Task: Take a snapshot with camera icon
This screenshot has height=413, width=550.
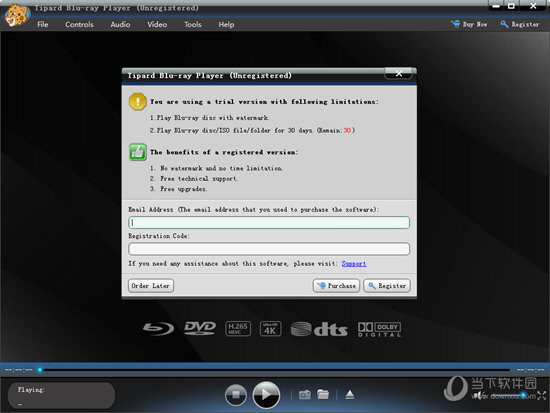Action: coord(304,395)
